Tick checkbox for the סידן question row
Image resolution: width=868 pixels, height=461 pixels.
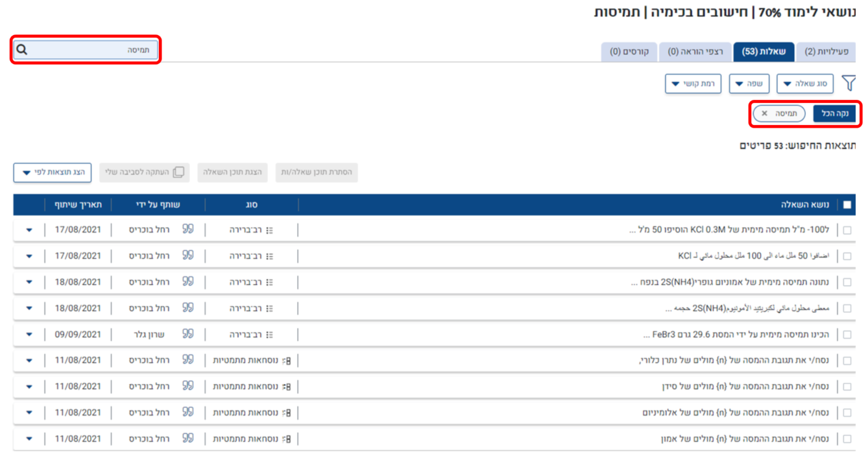click(847, 387)
